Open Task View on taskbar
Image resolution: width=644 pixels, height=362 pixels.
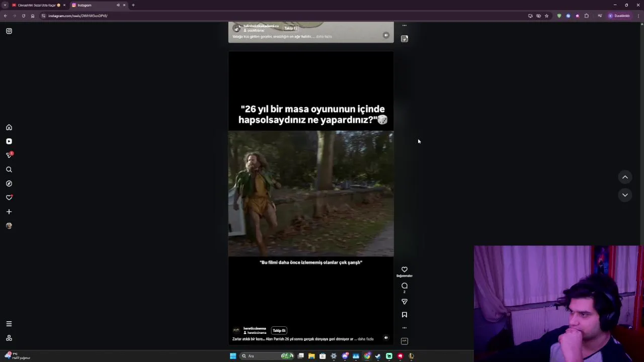pyautogui.click(x=301, y=356)
